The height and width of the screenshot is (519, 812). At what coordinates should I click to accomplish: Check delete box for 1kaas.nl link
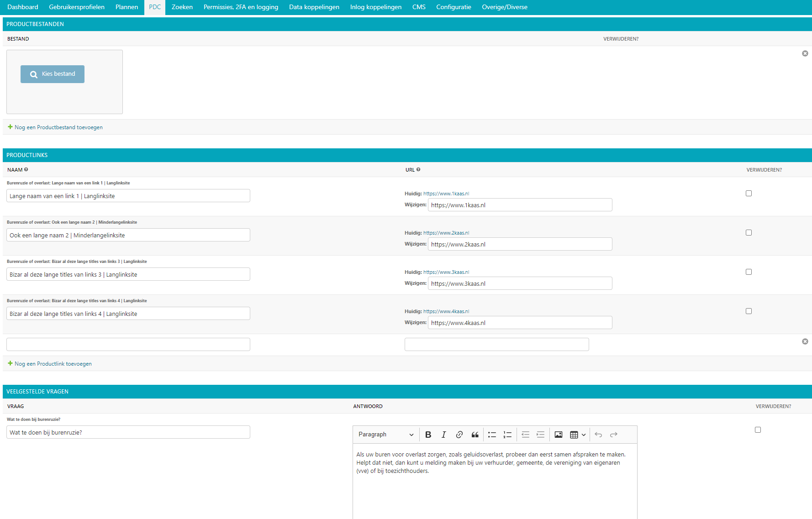[x=749, y=194]
